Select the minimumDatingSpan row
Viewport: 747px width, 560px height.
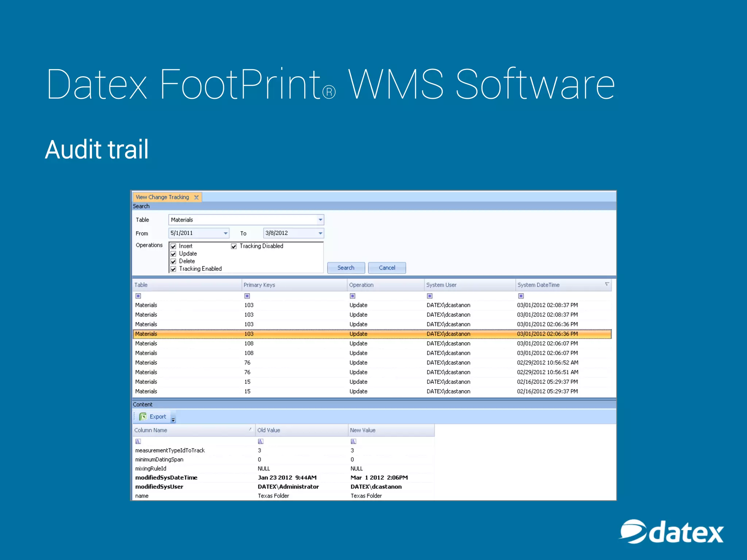pos(283,460)
